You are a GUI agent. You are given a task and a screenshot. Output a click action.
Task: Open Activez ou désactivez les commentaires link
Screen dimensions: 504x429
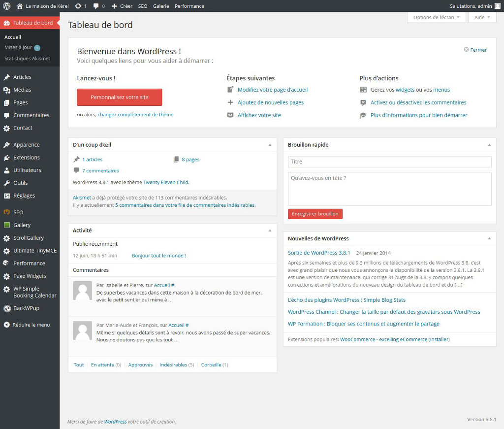point(418,102)
